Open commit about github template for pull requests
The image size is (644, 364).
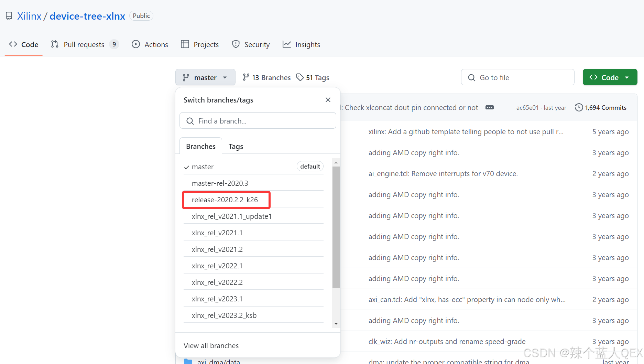[x=466, y=131]
